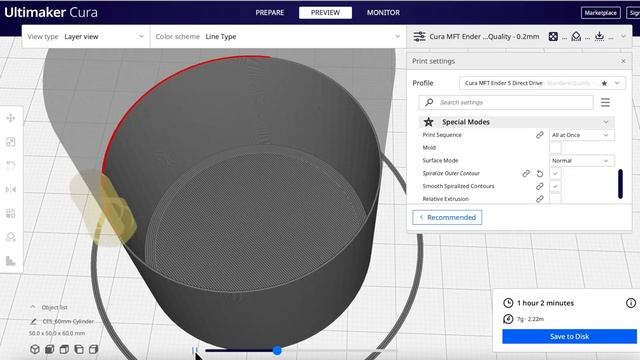The height and width of the screenshot is (360, 640).
Task: Click the link icon for Smooth Spiralized Contours
Action: tap(540, 186)
